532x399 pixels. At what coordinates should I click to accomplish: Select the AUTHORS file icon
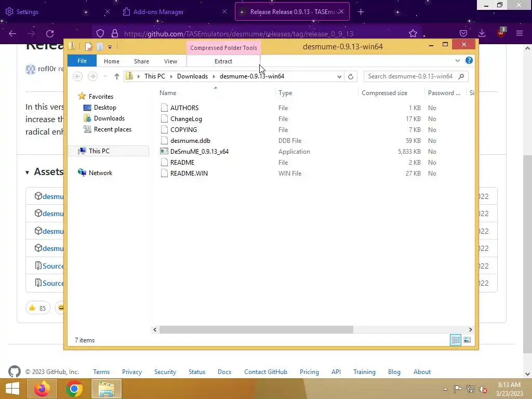tap(164, 108)
